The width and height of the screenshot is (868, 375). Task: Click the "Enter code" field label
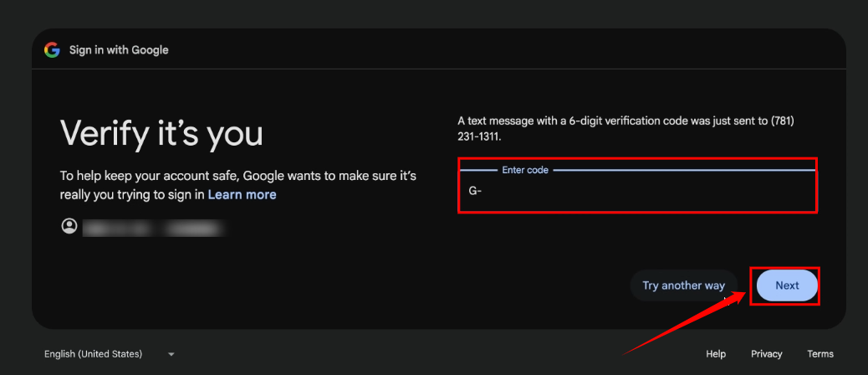(525, 170)
